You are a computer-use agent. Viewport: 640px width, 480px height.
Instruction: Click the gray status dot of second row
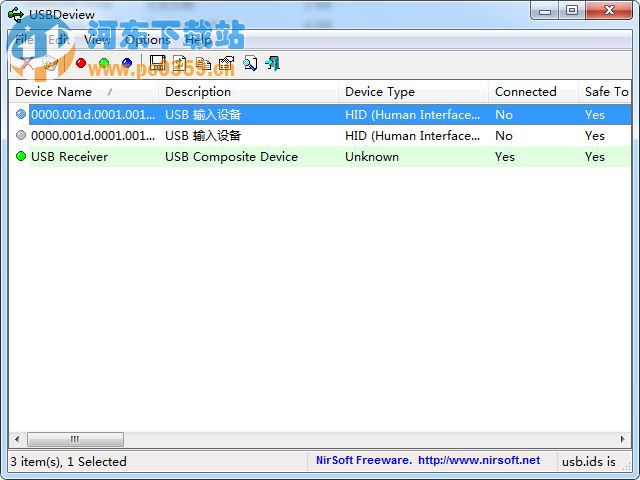pyautogui.click(x=21, y=135)
